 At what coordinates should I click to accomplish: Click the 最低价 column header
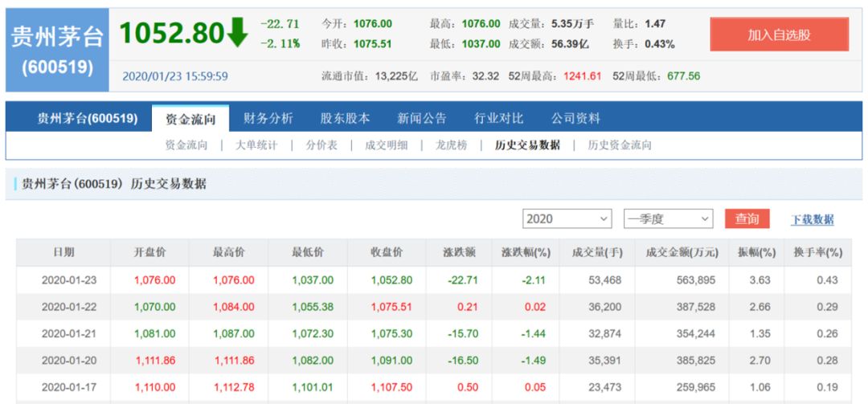308,252
